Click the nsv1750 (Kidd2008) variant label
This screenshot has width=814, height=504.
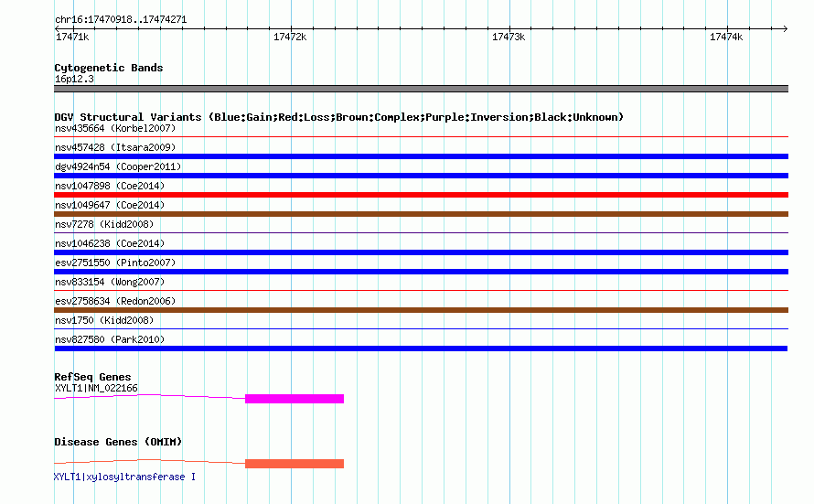coord(104,320)
